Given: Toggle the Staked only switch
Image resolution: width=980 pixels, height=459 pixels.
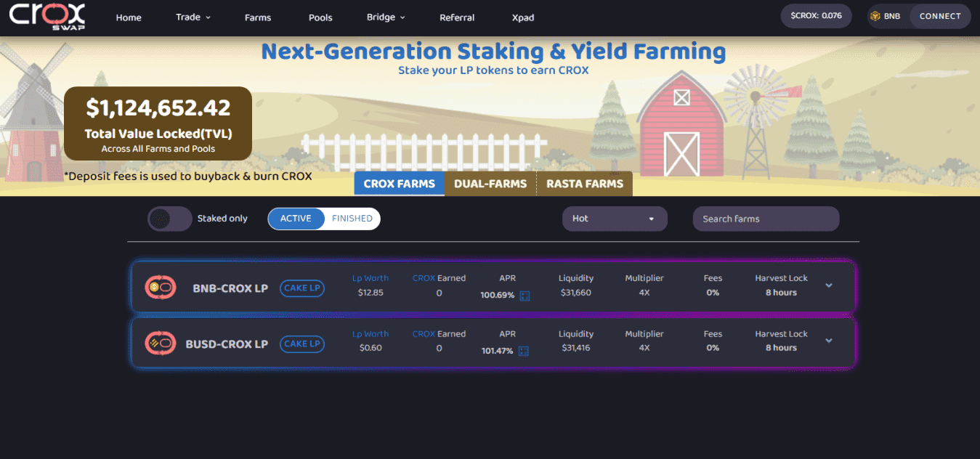Looking at the screenshot, I should click(x=170, y=219).
